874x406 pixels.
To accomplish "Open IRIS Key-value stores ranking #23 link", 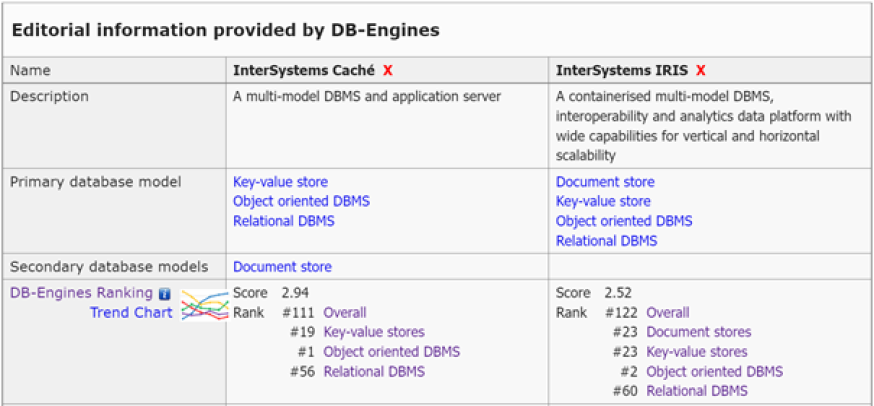I will [697, 352].
